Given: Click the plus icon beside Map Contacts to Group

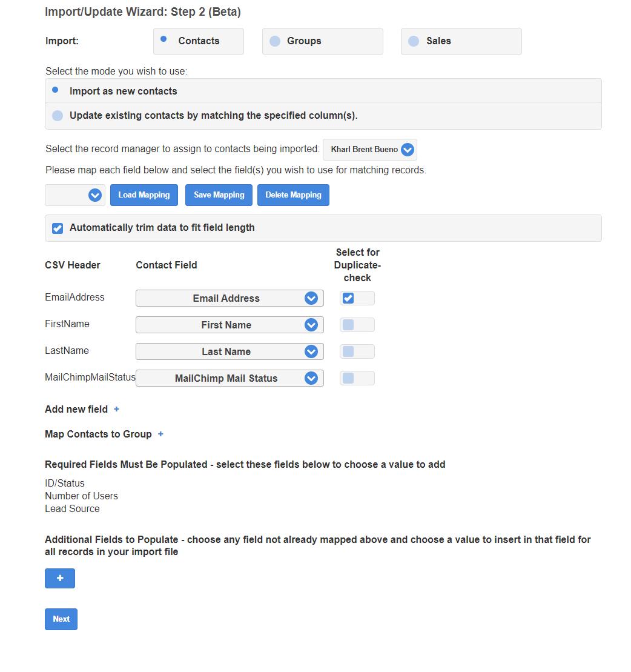Looking at the screenshot, I should (x=160, y=434).
